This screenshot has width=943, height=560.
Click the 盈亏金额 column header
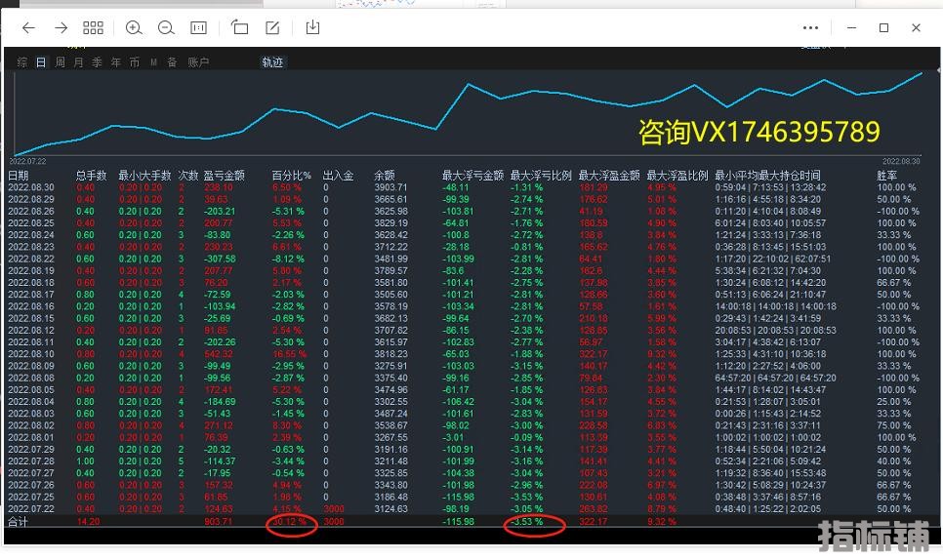click(x=225, y=176)
